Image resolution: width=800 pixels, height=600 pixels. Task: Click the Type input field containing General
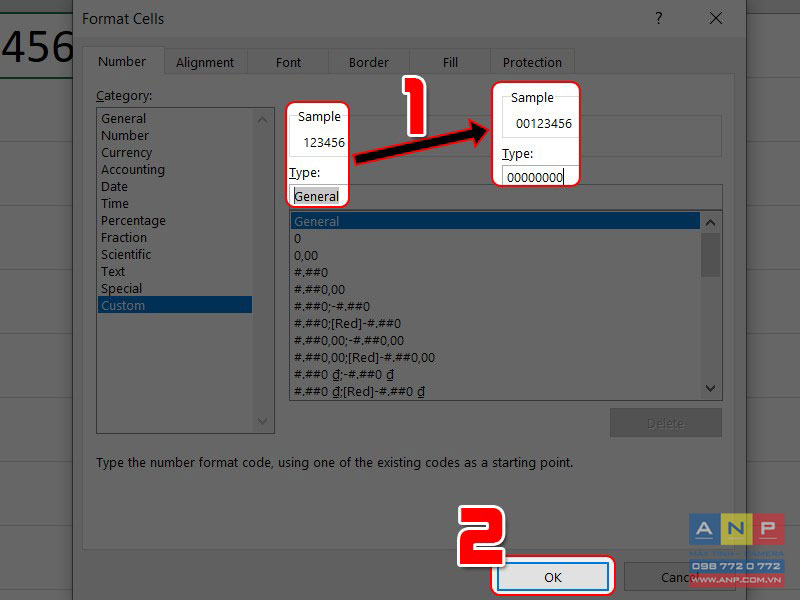click(x=506, y=196)
